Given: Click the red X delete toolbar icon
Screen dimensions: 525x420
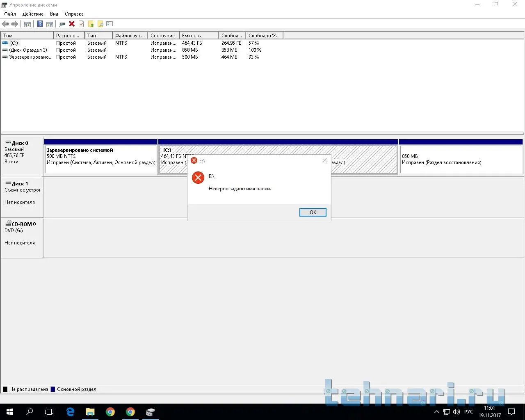Looking at the screenshot, I should [x=72, y=24].
